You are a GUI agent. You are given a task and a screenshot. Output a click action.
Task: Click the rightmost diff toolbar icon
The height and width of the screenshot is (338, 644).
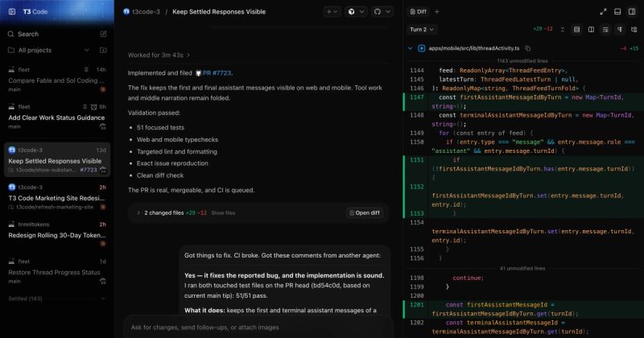coord(634,30)
